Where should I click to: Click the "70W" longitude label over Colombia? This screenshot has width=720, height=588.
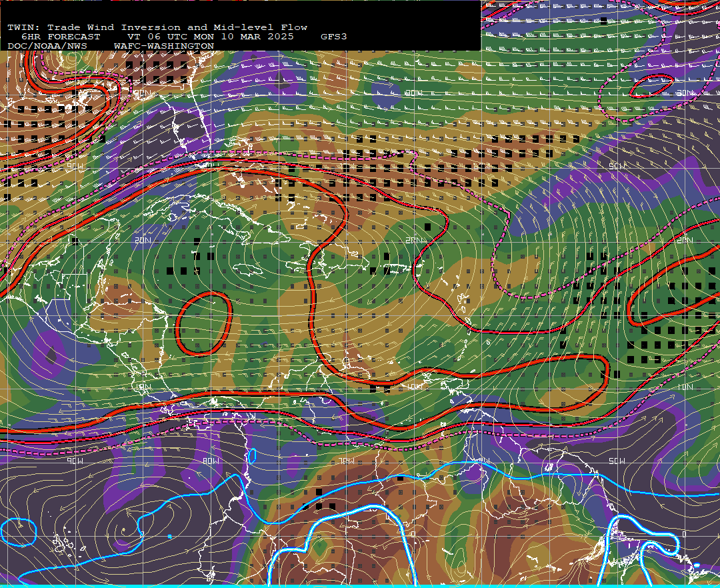[x=347, y=461]
